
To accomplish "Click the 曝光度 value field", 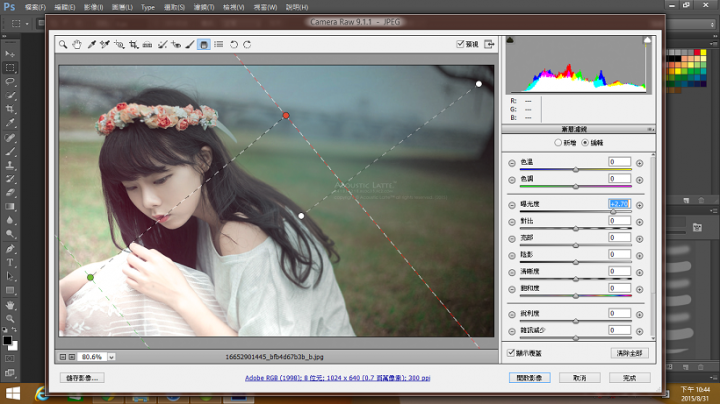I will click(619, 203).
